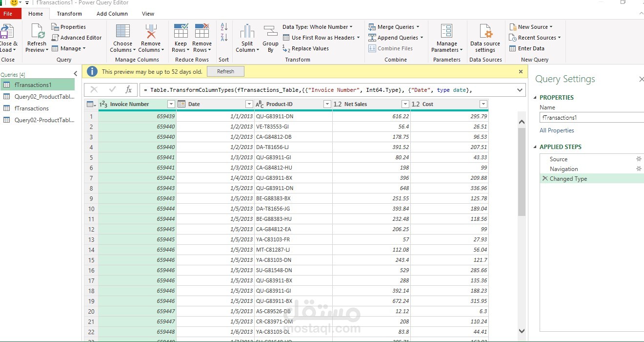Open the Advanced Editor
The image size is (644, 342).
[x=77, y=38]
